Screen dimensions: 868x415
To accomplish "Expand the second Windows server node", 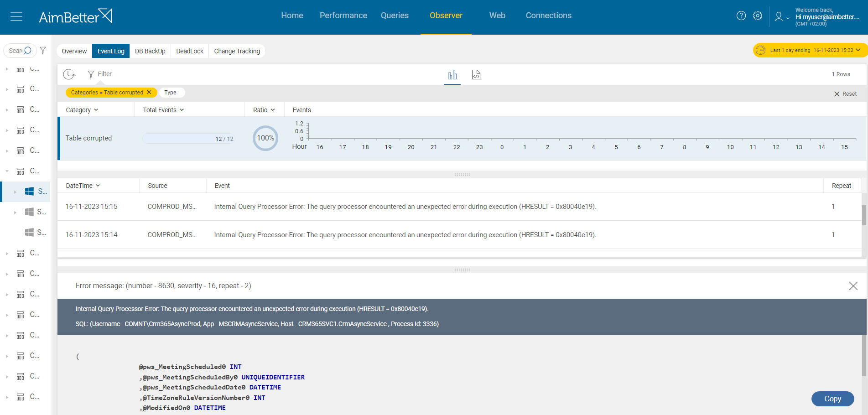I will point(15,213).
